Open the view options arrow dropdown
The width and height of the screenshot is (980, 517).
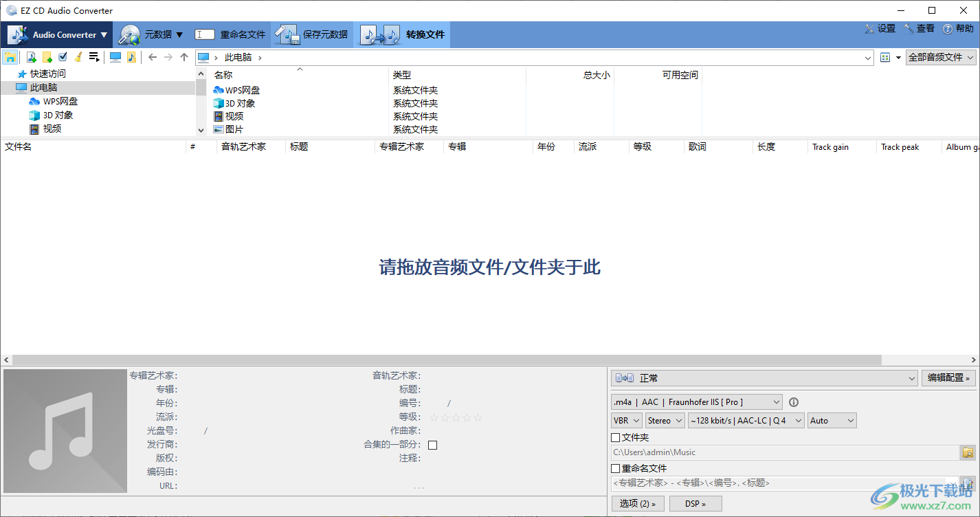coord(898,58)
